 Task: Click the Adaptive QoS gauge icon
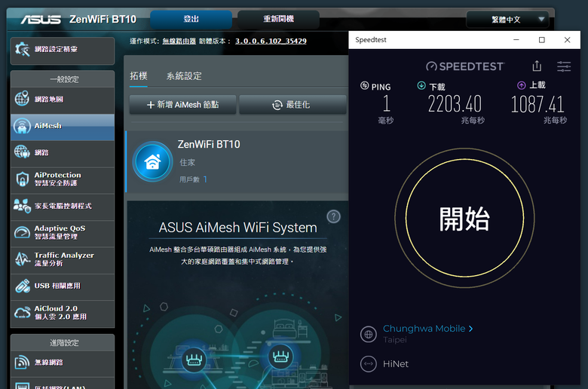pos(22,233)
